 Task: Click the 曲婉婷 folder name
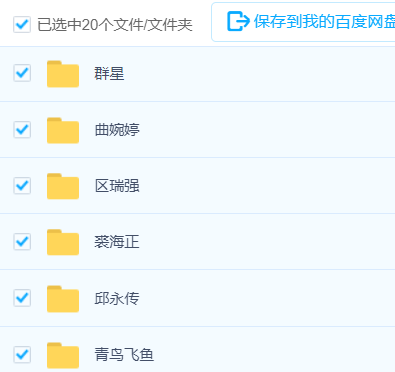click(117, 130)
